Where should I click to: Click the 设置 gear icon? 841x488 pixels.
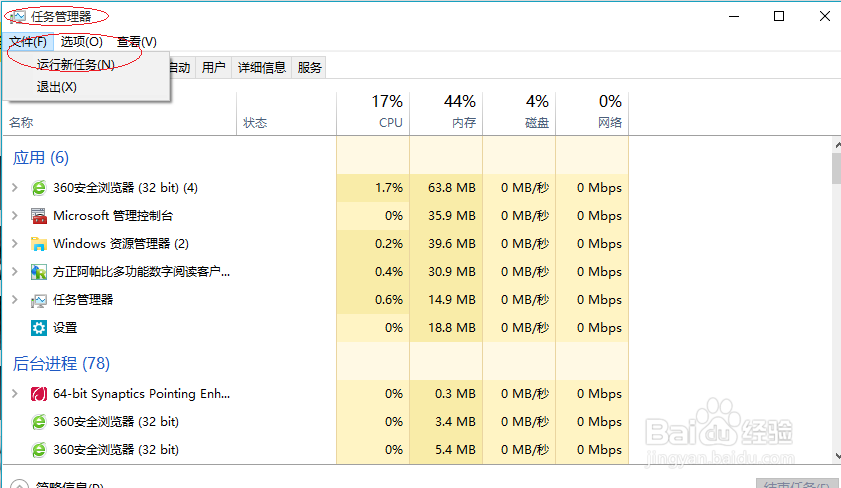[39, 328]
